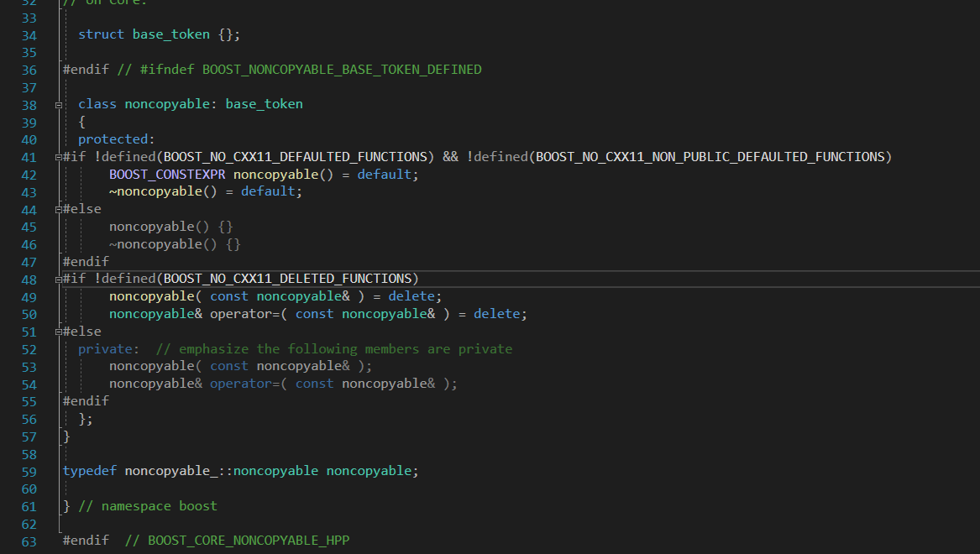Click the inactive '~noncopyable() {}' on line 46
Viewport: 980px width, 554px height.
click(175, 243)
